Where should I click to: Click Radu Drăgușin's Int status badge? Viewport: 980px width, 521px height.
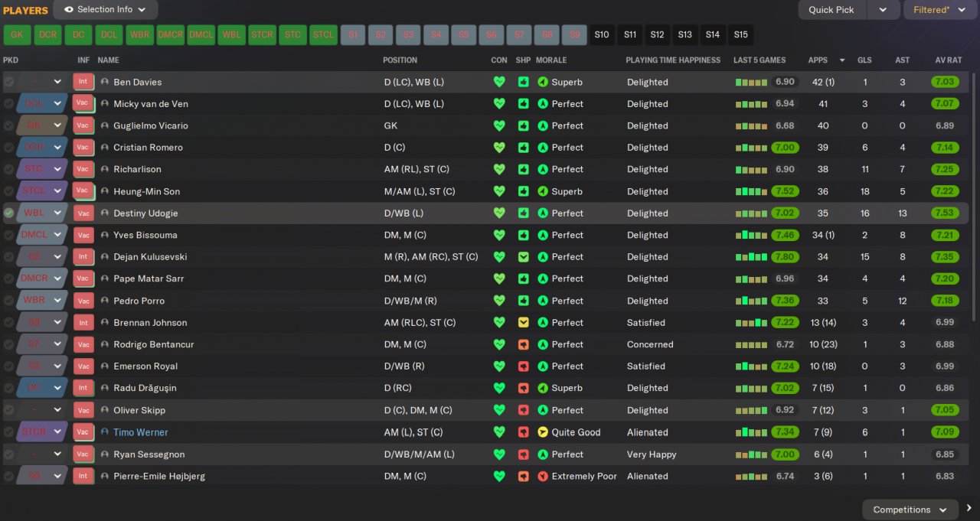[x=83, y=388]
